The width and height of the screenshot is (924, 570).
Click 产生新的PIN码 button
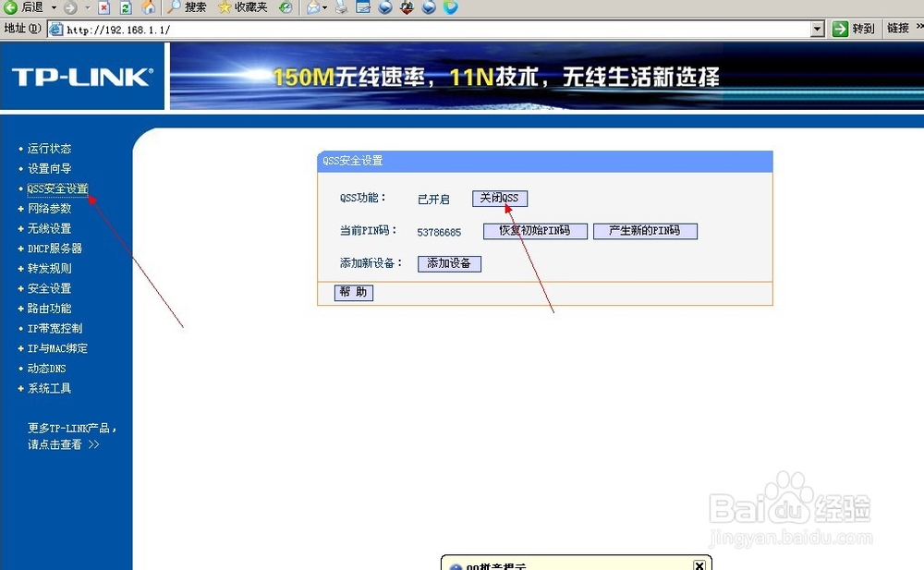(645, 231)
